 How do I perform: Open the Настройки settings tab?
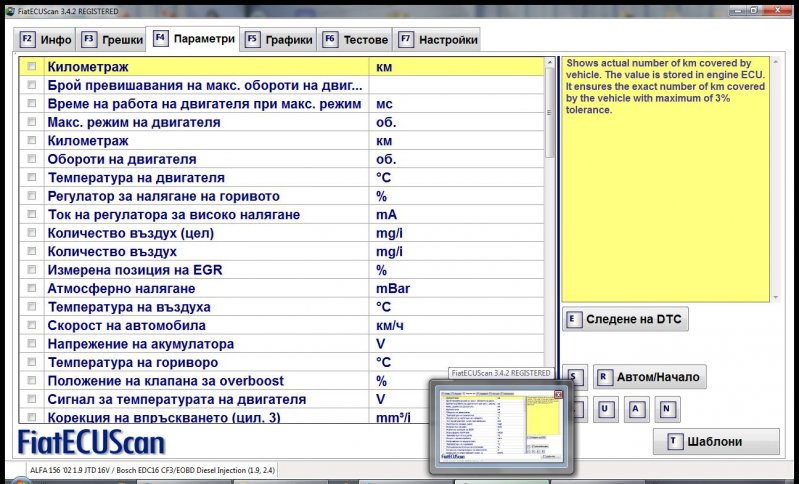pos(438,40)
